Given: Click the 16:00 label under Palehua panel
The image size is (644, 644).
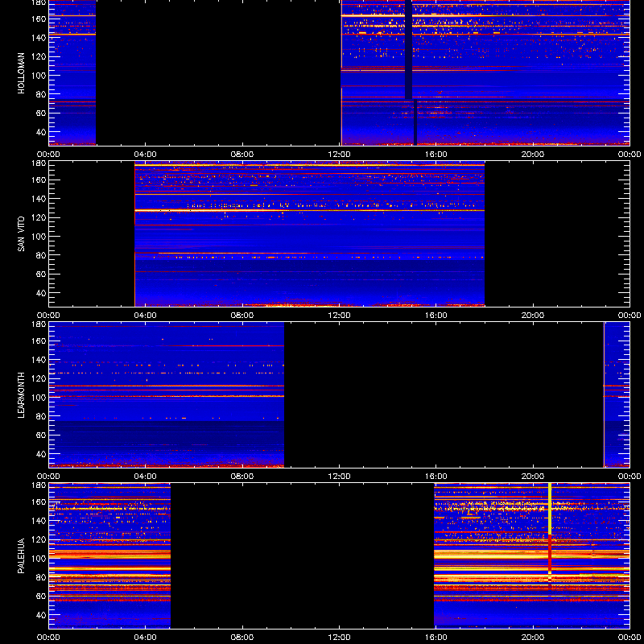Looking at the screenshot, I should (436, 638).
